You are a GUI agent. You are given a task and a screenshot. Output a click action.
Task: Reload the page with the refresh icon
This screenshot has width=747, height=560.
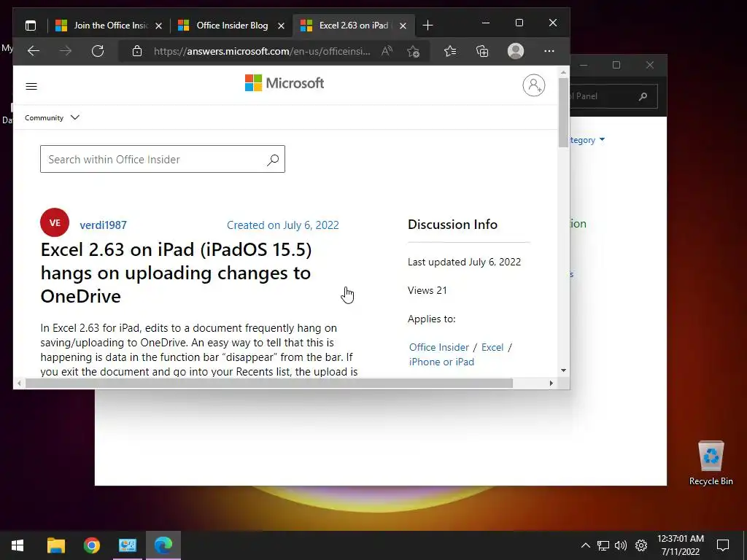tap(98, 51)
